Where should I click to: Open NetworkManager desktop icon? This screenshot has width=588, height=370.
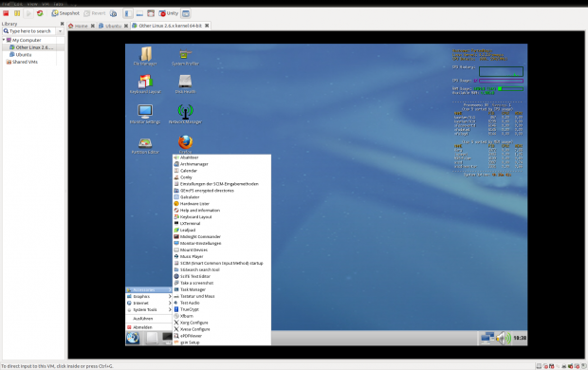tap(185, 114)
